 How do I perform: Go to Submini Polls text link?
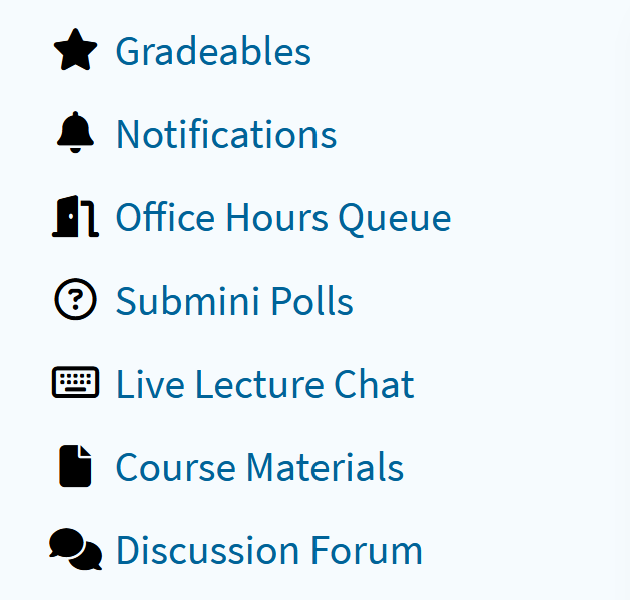234,301
